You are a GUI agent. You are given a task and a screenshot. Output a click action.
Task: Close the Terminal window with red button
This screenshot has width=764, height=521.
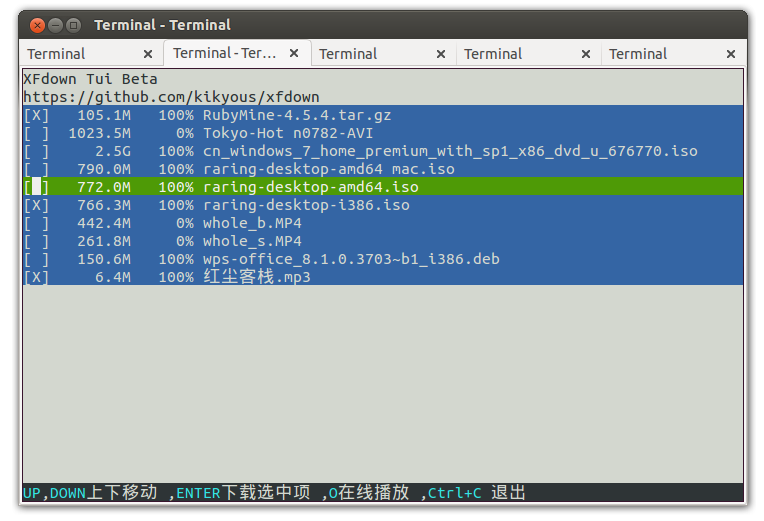pyautogui.click(x=38, y=25)
